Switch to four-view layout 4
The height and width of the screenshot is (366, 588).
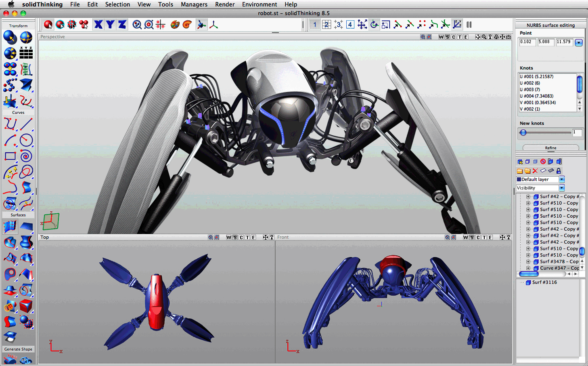(350, 25)
